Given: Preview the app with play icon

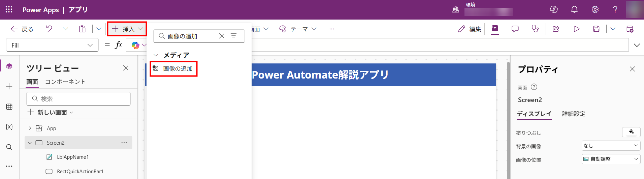Looking at the screenshot, I should click(x=577, y=29).
